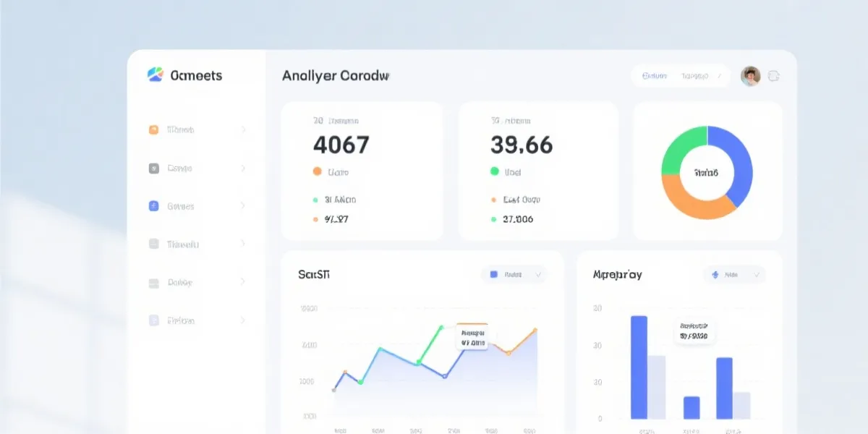Image resolution: width=868 pixels, height=434 pixels.
Task: Click the refresh icon right of the user avatar
Action: pos(773,75)
